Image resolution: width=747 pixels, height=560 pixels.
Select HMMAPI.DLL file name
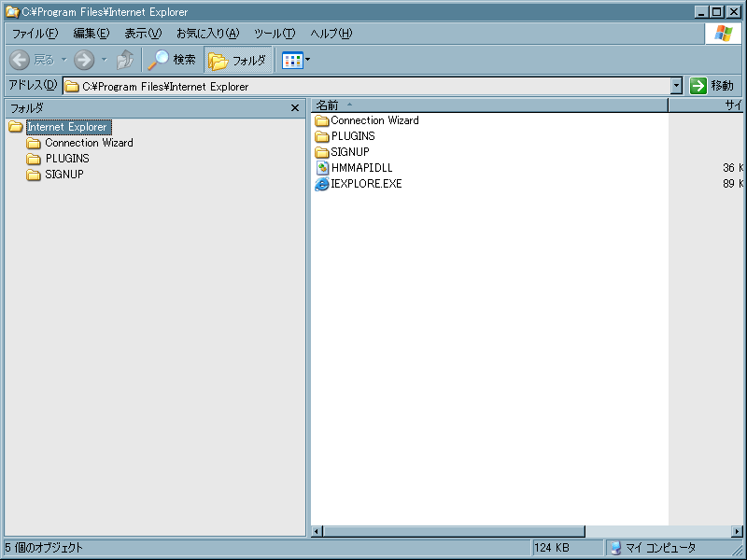click(x=361, y=168)
